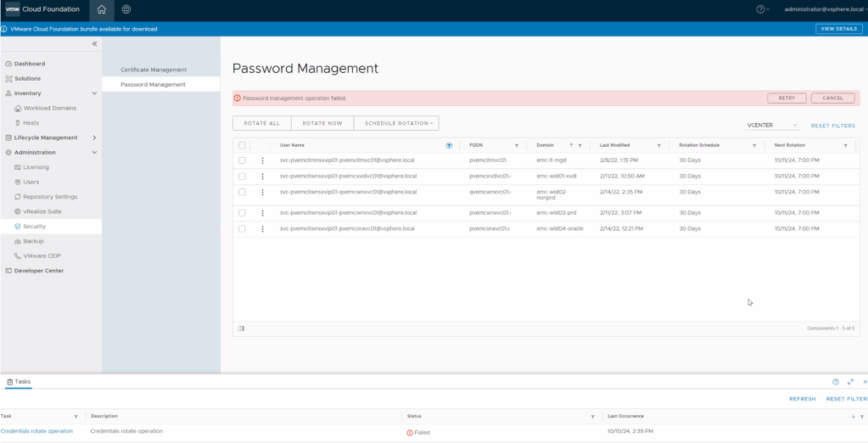Click the User Name column filter icon
The width and height of the screenshot is (868, 443).
tap(449, 146)
